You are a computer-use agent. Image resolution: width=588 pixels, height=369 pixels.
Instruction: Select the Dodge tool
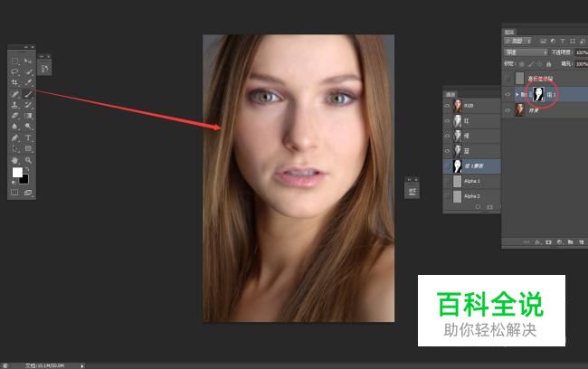28,127
